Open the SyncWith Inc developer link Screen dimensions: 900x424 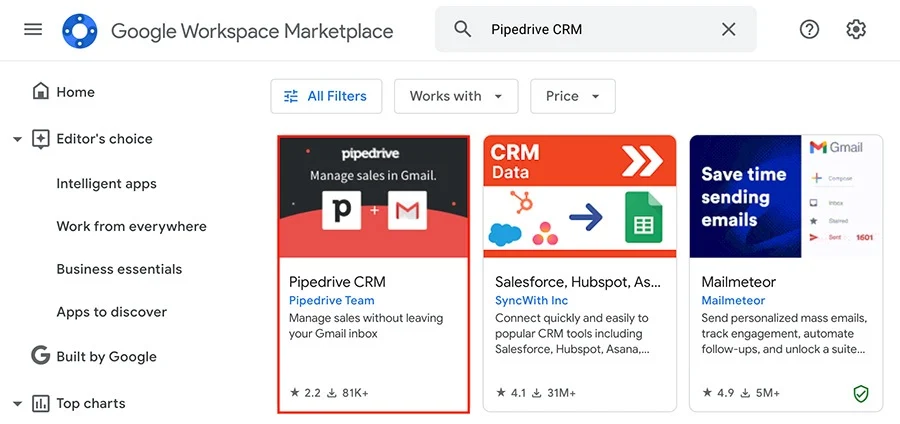532,301
